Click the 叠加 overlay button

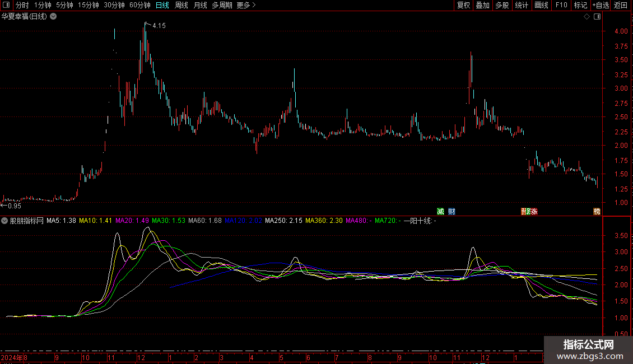point(483,5)
